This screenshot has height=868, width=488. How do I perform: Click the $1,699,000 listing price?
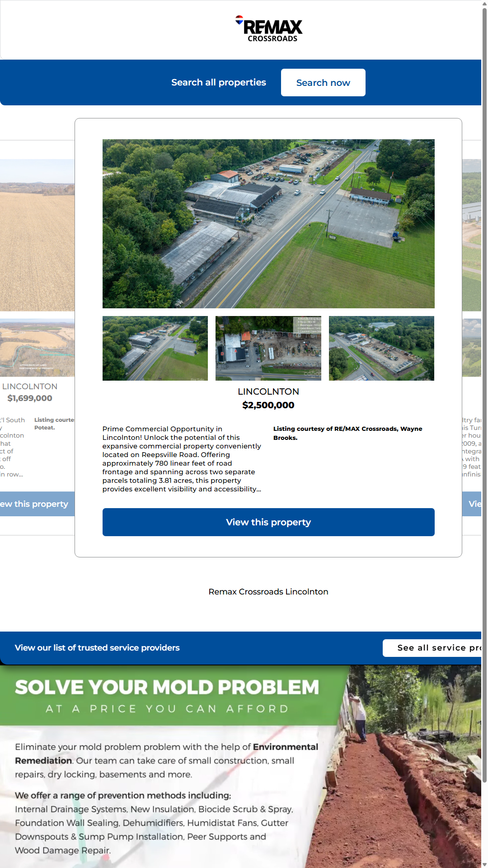point(30,398)
